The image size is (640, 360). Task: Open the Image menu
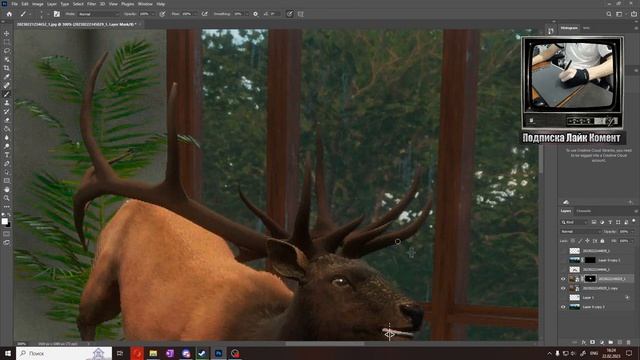38,4
